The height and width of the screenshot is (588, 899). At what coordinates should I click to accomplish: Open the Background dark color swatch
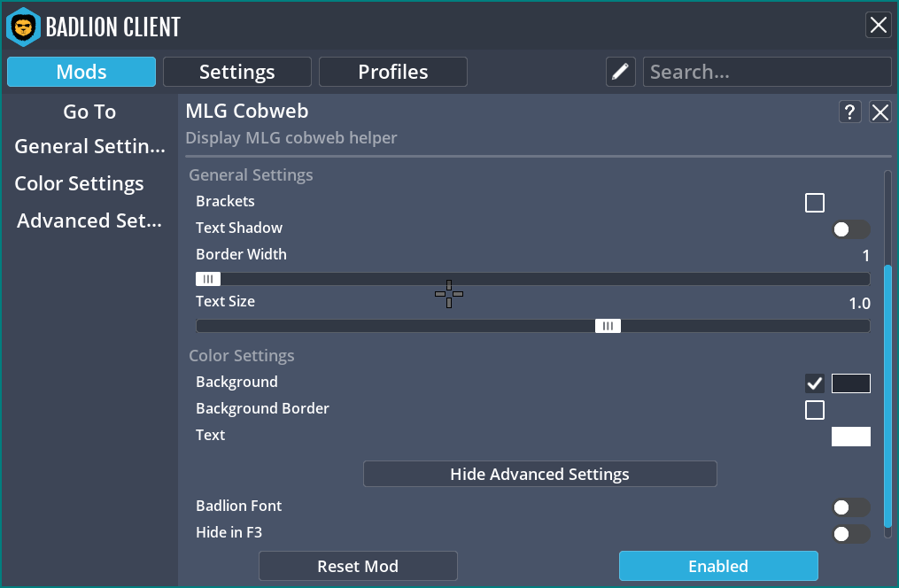(x=851, y=383)
